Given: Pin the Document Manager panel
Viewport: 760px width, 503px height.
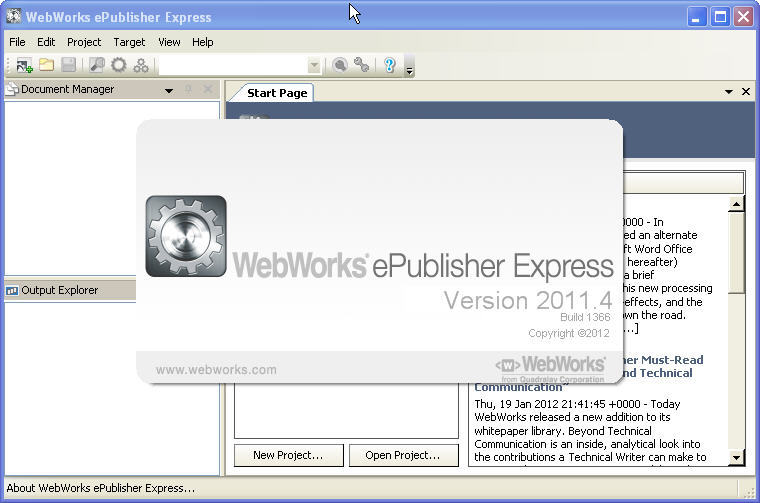Looking at the screenshot, I should [x=189, y=90].
